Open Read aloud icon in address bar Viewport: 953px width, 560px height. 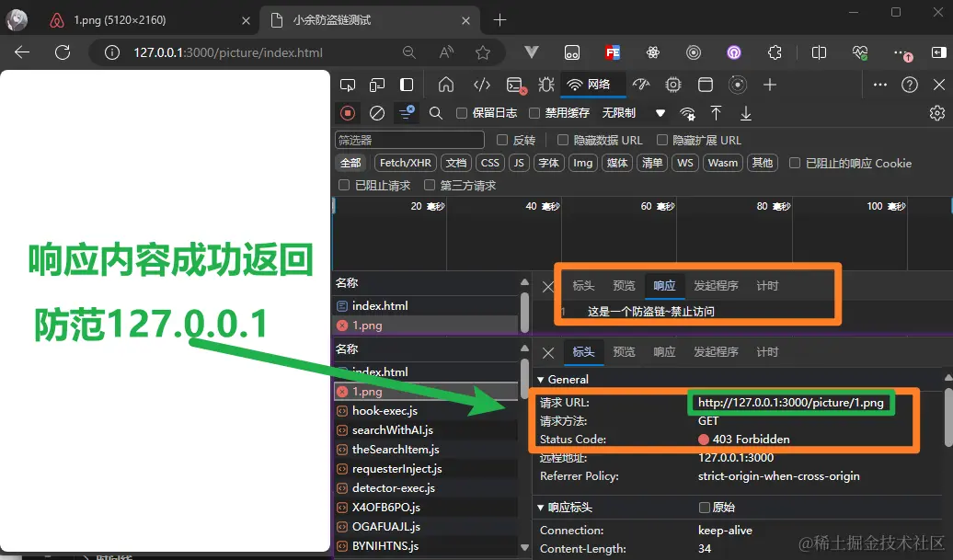(447, 52)
